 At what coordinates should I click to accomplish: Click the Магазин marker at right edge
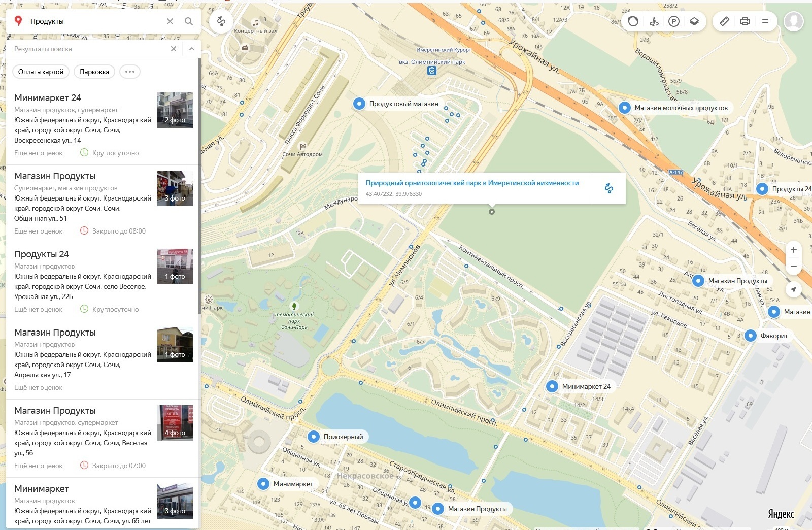coord(774,312)
